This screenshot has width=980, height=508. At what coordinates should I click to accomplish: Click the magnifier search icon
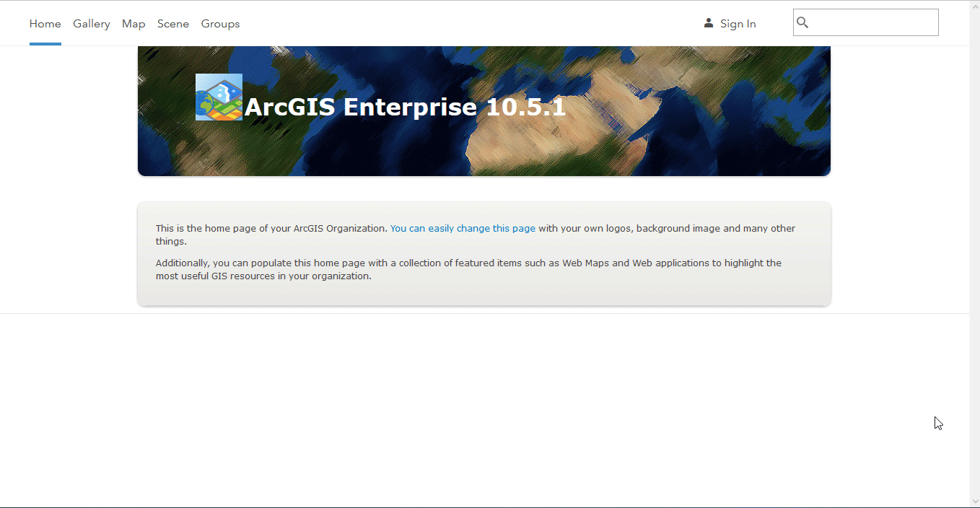click(x=802, y=23)
